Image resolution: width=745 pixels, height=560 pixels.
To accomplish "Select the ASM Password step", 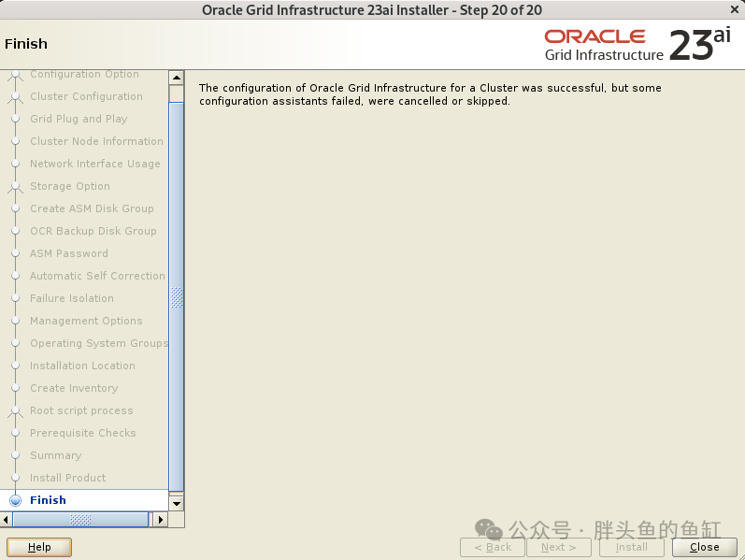I will (x=69, y=253).
